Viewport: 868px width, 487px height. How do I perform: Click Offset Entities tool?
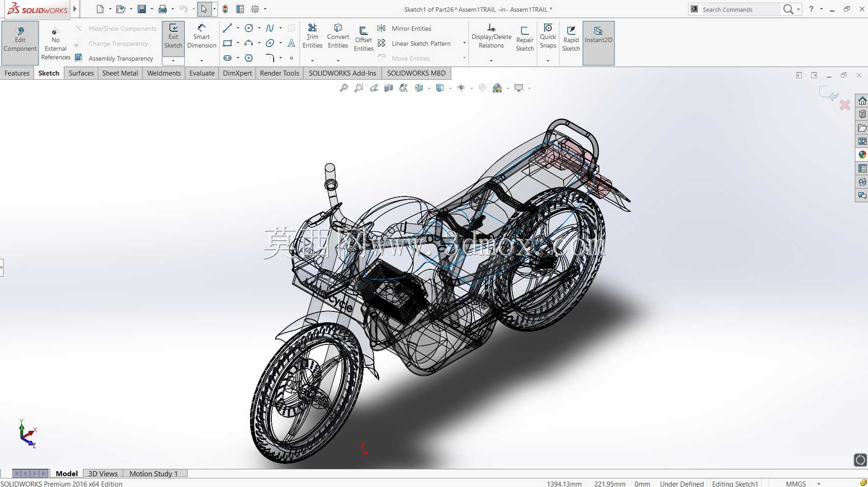point(363,39)
